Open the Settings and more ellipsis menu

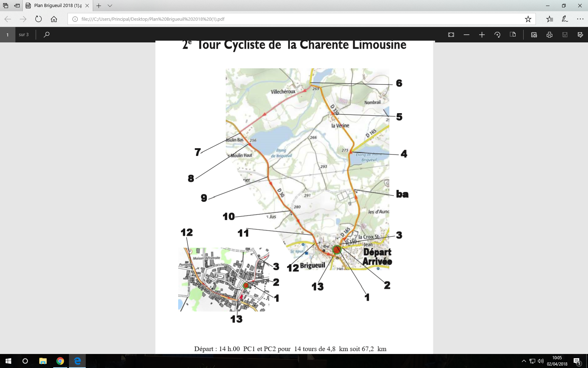(x=580, y=19)
